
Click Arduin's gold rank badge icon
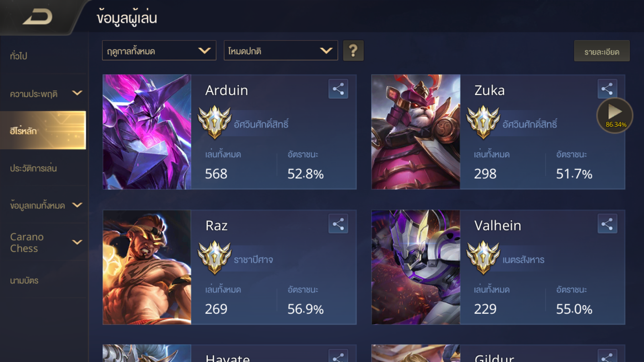(215, 122)
